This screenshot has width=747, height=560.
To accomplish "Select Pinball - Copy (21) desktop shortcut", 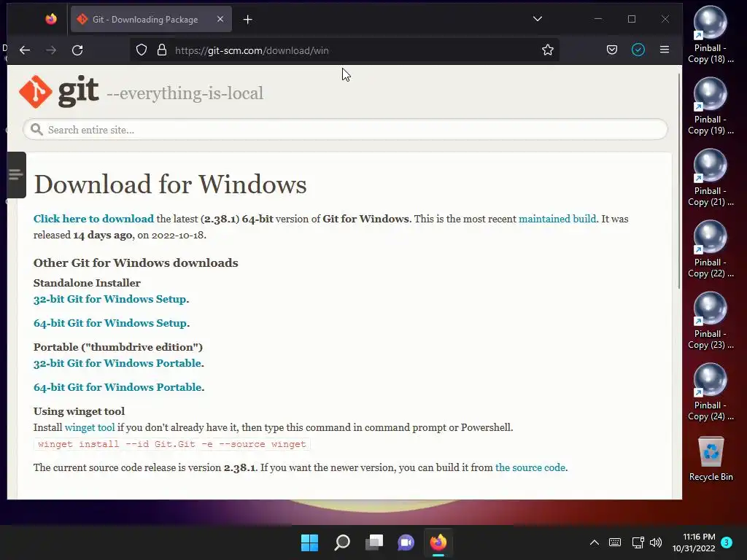I will tap(710, 177).
